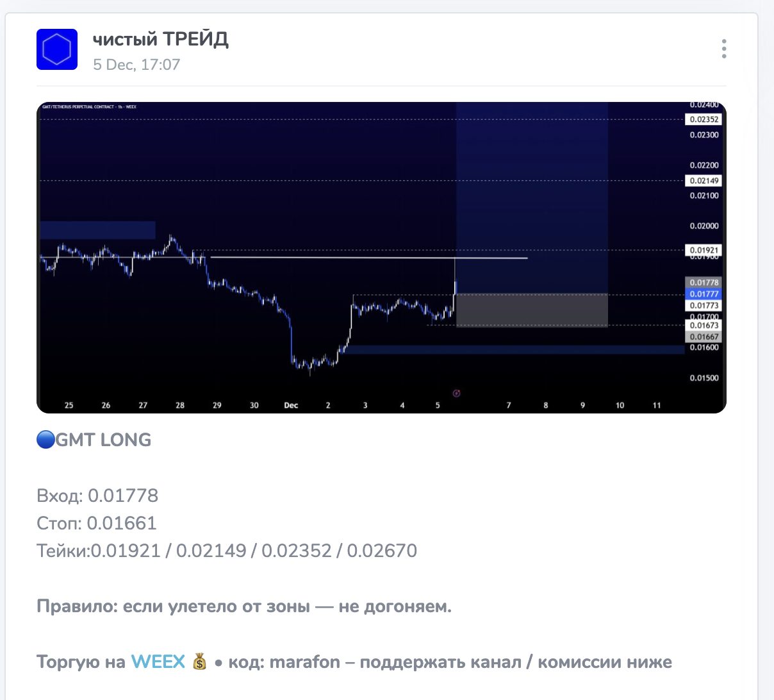Image resolution: width=774 pixels, height=700 pixels.
Task: Click the 0.01773 price label on the scale
Action: coord(702,305)
